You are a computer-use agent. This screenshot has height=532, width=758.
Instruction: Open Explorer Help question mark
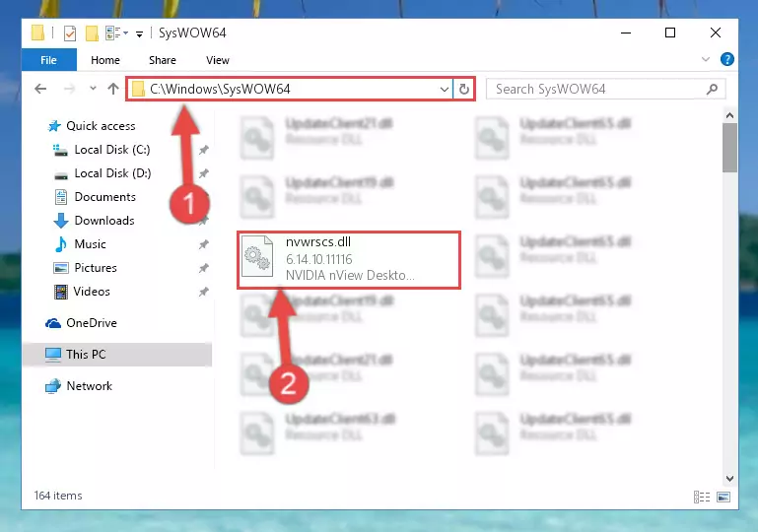coord(726,59)
